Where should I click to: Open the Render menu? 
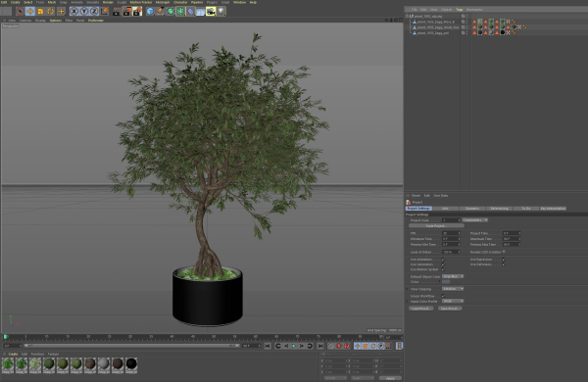coord(108,2)
